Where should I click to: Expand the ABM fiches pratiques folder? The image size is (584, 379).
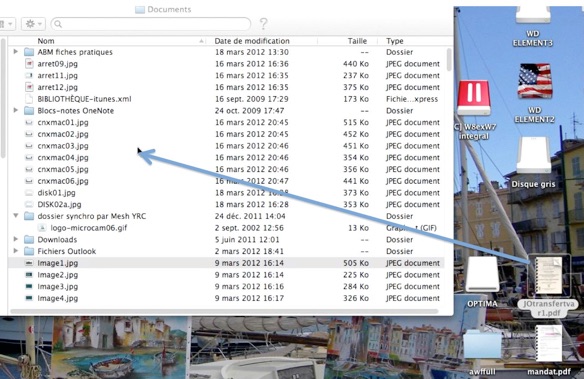[x=16, y=52]
